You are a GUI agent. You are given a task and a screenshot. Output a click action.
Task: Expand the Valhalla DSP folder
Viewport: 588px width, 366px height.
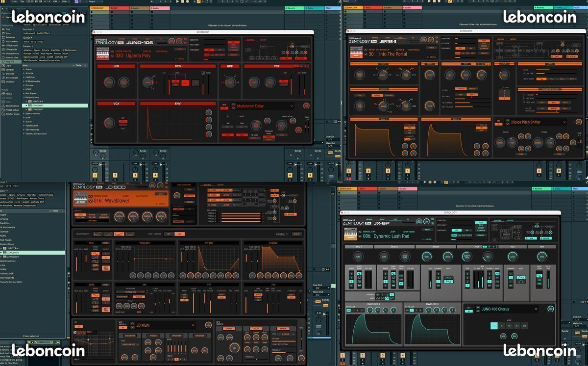[x=24, y=126]
